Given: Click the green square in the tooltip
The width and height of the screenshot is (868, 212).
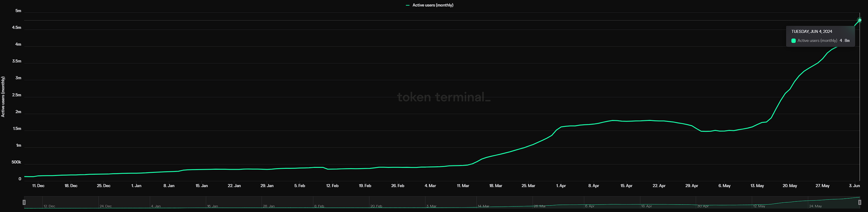Looking at the screenshot, I should click(x=793, y=41).
